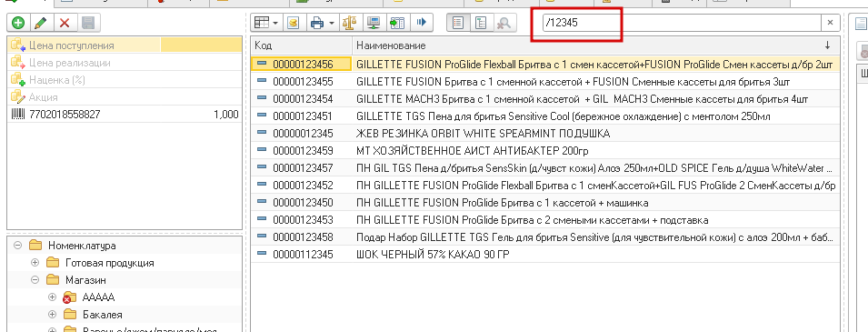Click the green Add item button
Screen dimensions: 868x332
coord(18,23)
